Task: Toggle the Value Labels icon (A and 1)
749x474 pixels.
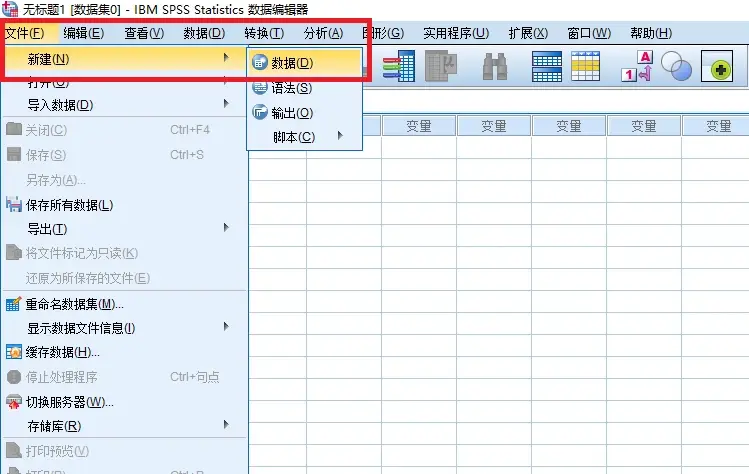Action: (637, 66)
